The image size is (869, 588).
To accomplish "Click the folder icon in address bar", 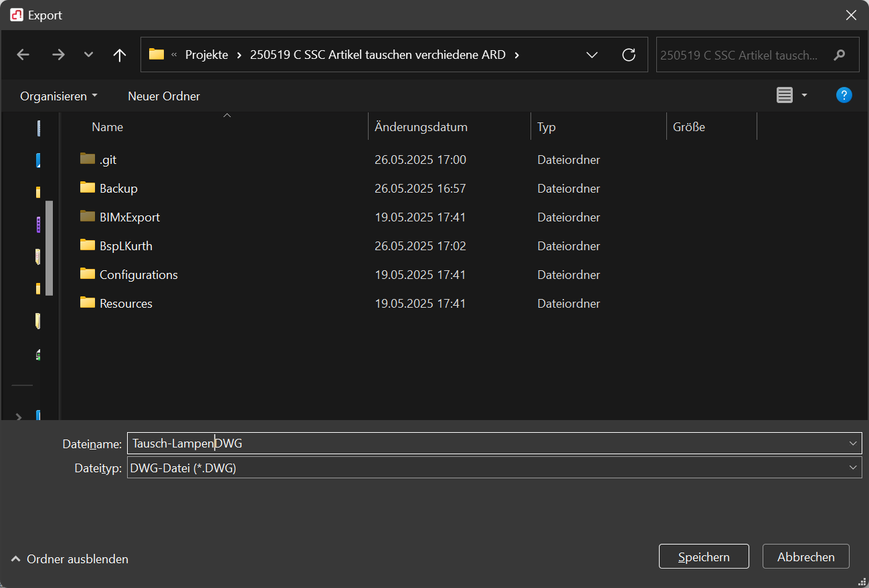I will click(157, 54).
